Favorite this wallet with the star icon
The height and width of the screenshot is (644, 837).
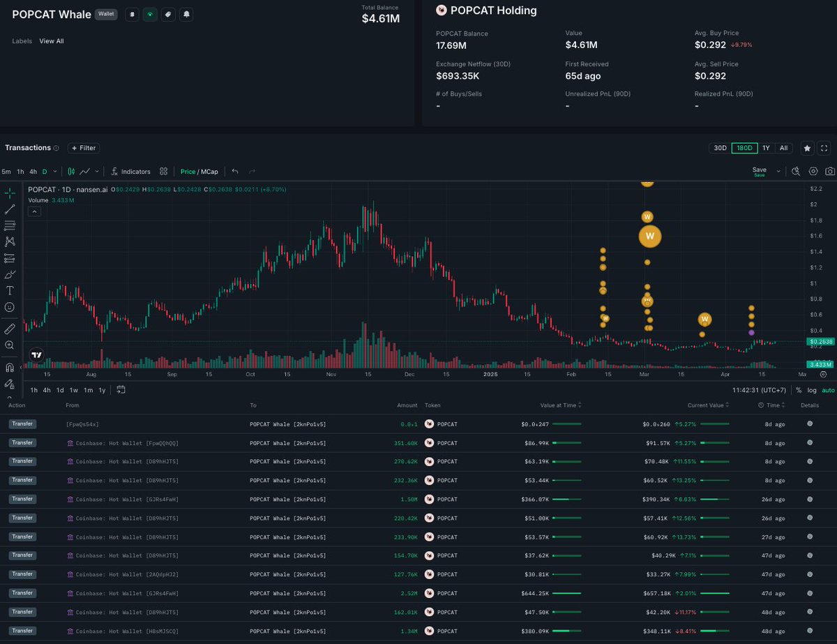tap(807, 148)
